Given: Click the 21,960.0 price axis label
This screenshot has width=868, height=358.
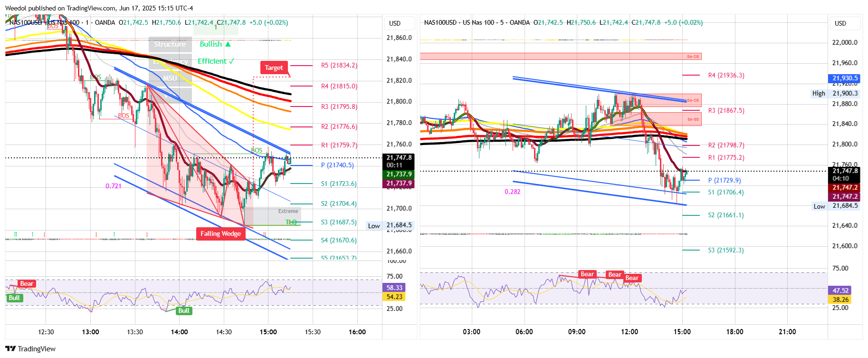Looking at the screenshot, I should 845,63.
